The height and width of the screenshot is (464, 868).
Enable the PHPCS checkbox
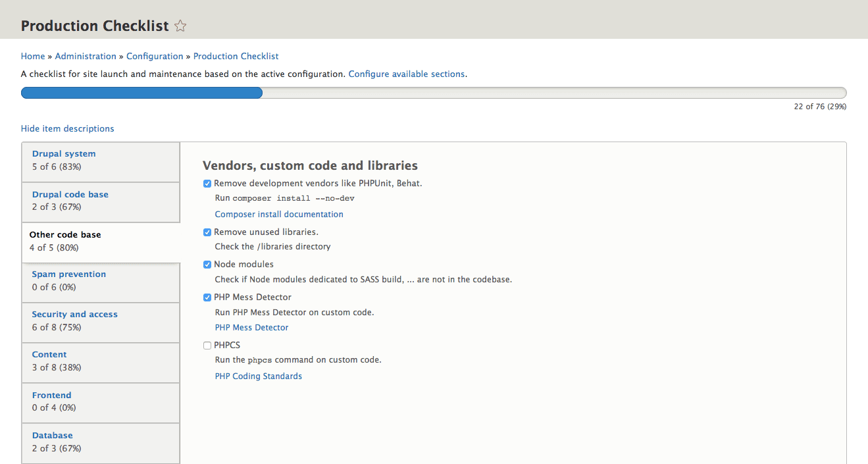tap(207, 346)
